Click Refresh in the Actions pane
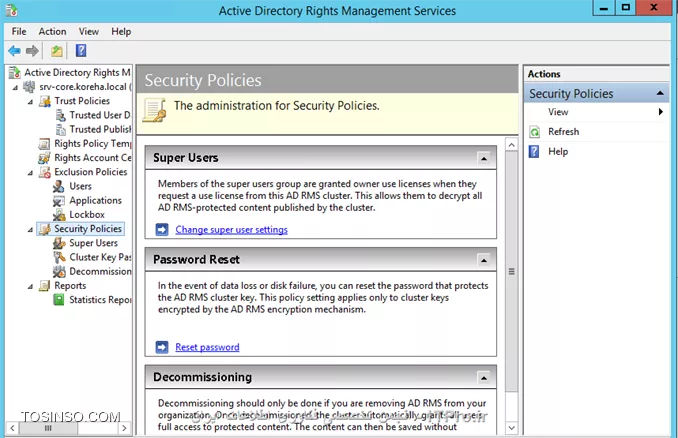Viewport: 678px width, 438px height. click(563, 131)
